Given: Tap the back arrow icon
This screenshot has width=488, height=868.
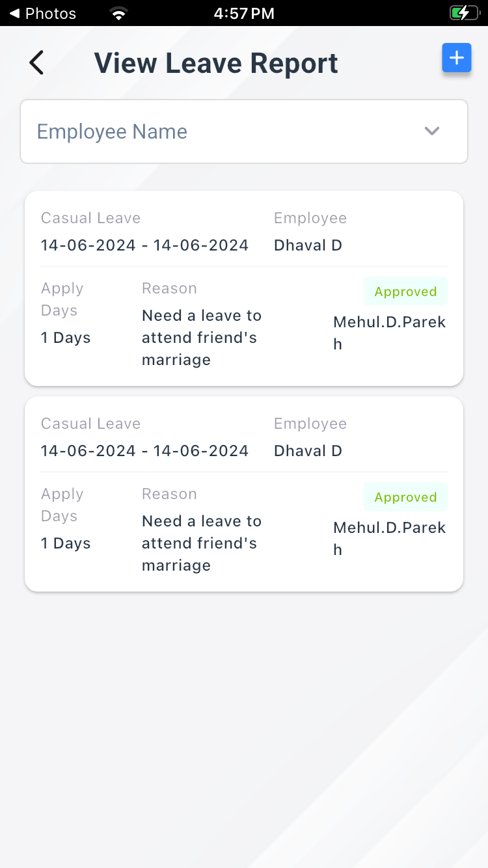Looking at the screenshot, I should pos(36,63).
